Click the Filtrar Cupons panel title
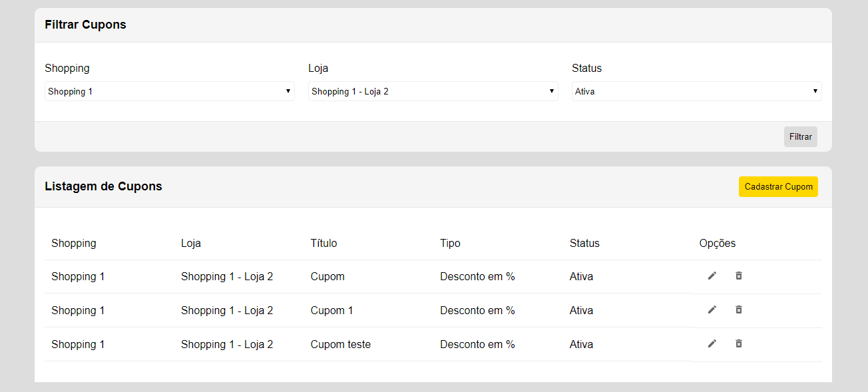868x392 pixels. 85,25
